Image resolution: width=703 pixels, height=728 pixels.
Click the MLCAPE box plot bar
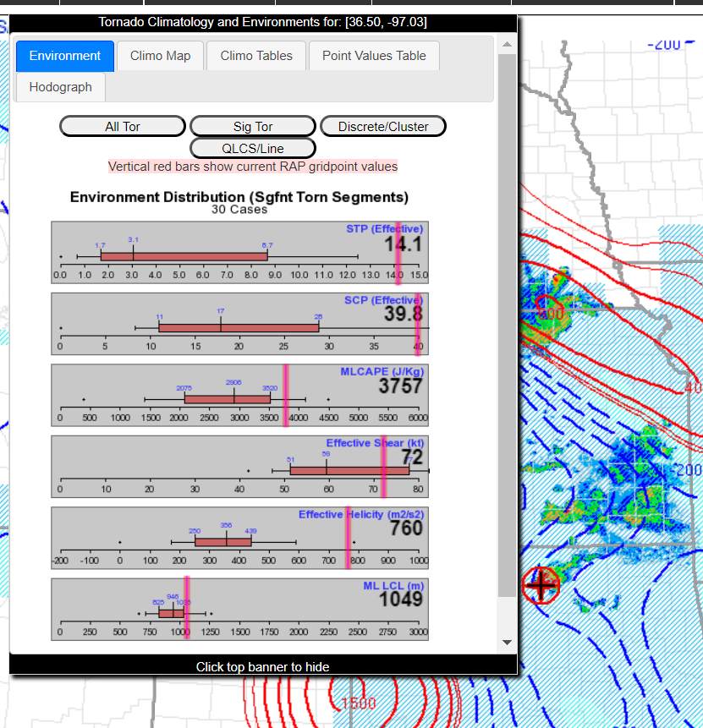pos(228,399)
